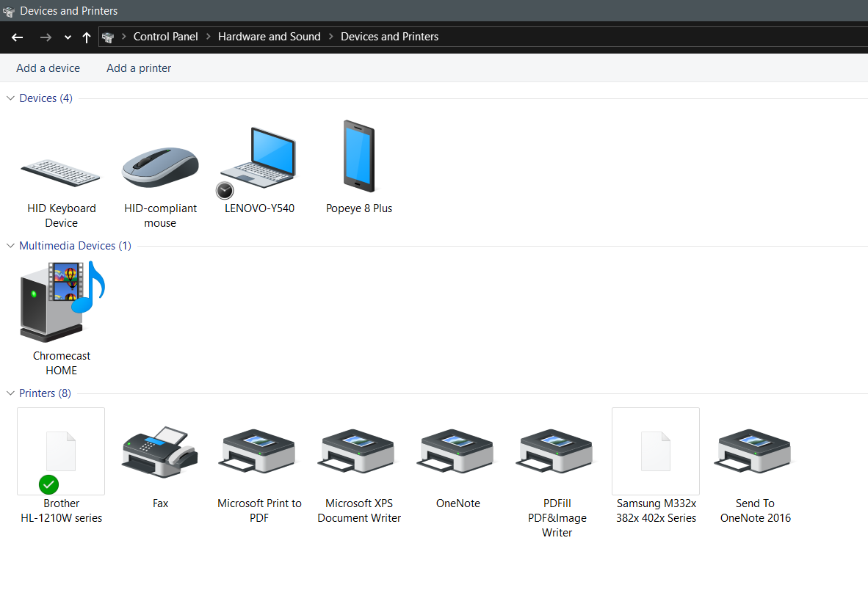This screenshot has height=615, width=868.
Task: Select Send To OneNote 2016 printer
Action: pos(755,451)
